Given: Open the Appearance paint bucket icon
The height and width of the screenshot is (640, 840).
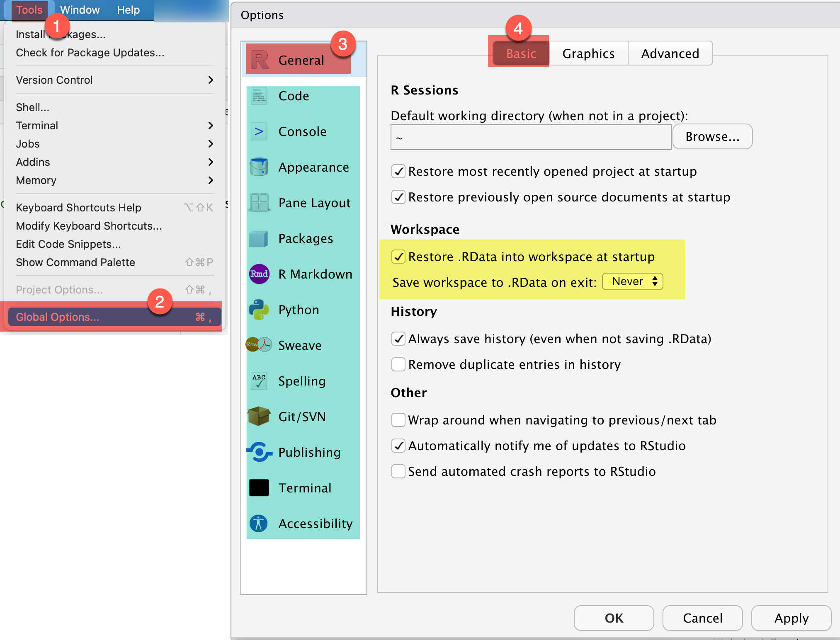Looking at the screenshot, I should click(259, 167).
